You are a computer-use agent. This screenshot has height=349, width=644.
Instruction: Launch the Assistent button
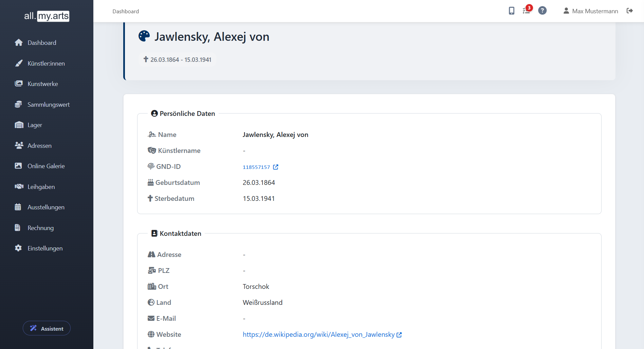pos(47,328)
